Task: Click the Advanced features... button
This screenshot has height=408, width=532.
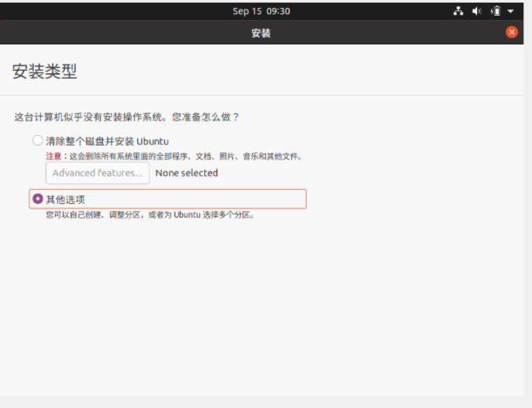Action: [98, 173]
